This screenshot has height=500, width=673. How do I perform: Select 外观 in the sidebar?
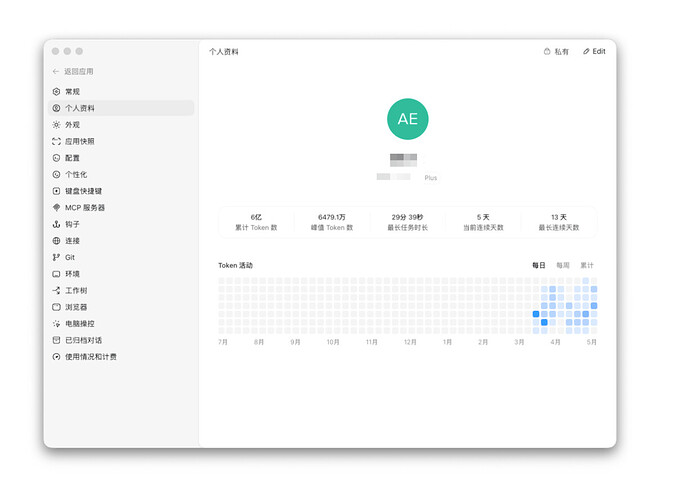(121, 125)
